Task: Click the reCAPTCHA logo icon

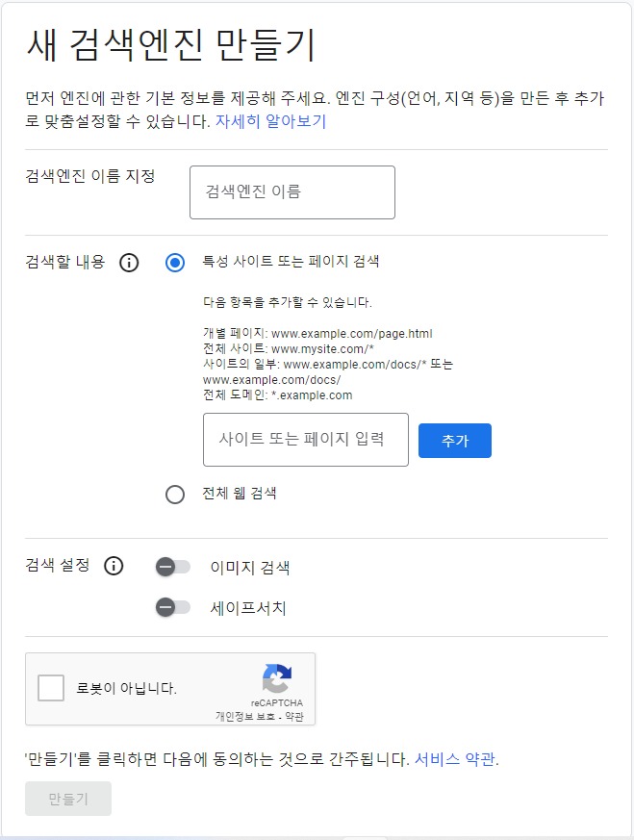Action: (x=277, y=678)
